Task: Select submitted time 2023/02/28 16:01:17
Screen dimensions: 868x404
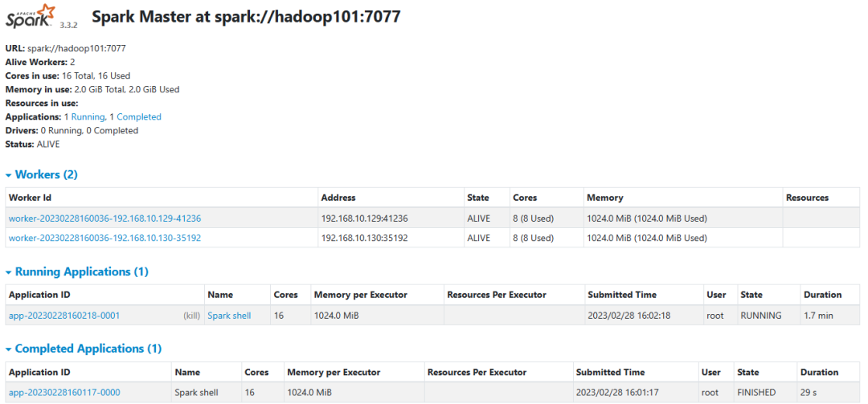Action: 617,393
